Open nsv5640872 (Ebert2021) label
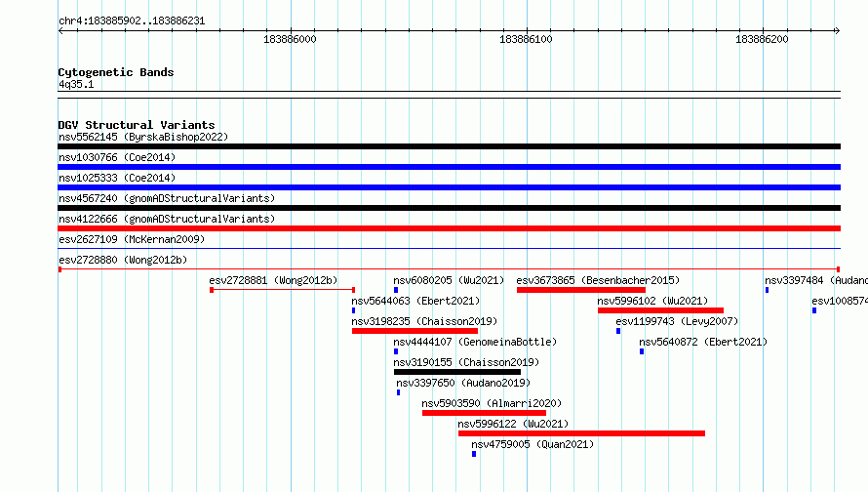The width and height of the screenshot is (868, 492). point(703,342)
